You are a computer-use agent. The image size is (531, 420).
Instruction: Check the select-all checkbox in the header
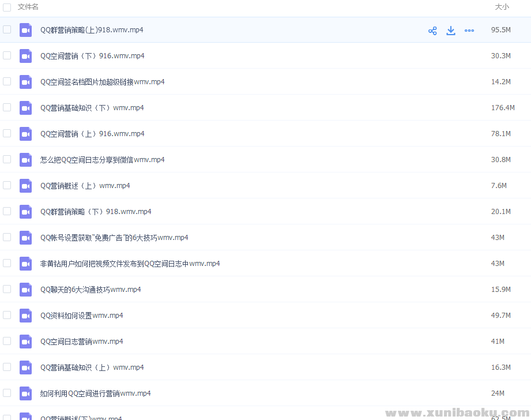(7, 7)
